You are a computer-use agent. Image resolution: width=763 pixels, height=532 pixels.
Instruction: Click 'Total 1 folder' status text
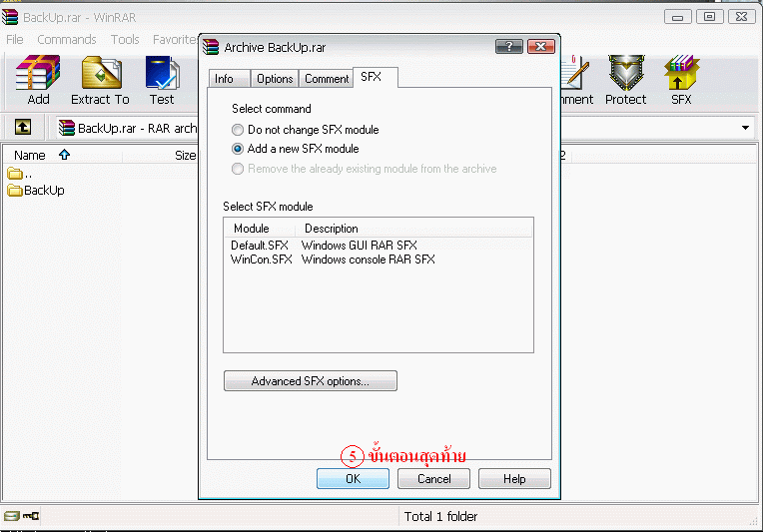click(440, 516)
